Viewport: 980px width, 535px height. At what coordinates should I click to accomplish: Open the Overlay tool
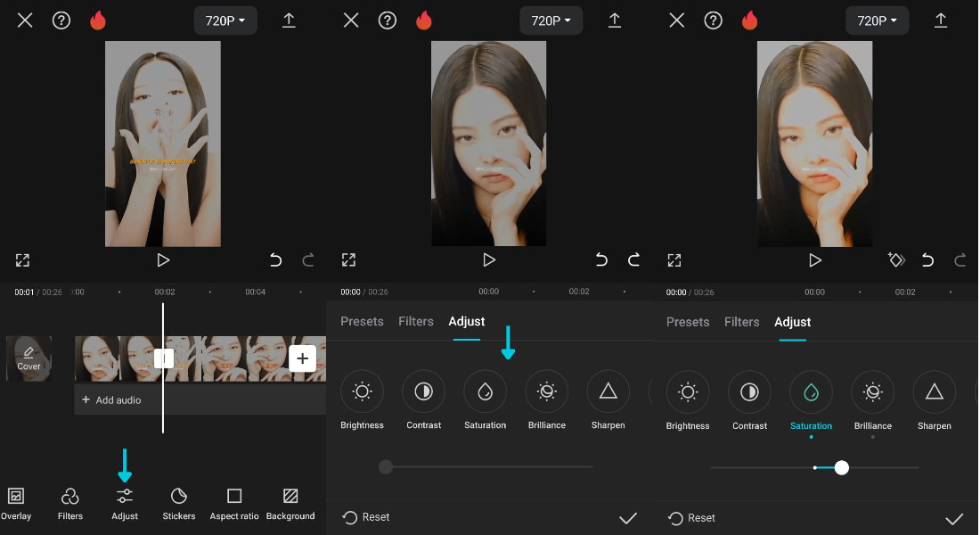click(x=16, y=505)
